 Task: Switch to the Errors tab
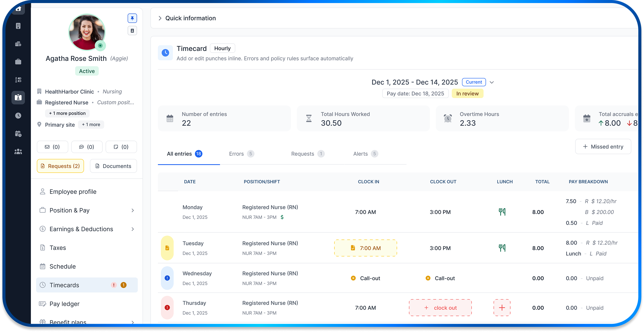click(236, 154)
